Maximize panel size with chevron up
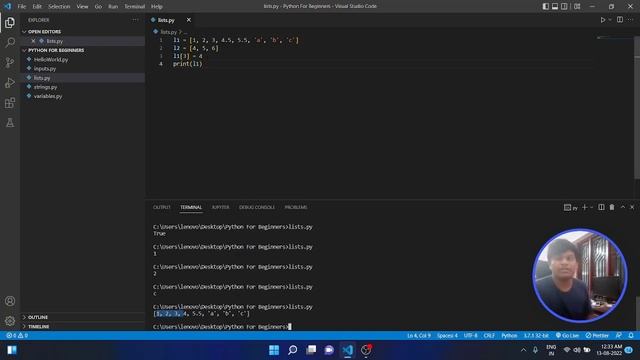The width and height of the screenshot is (640, 360). 623,207
